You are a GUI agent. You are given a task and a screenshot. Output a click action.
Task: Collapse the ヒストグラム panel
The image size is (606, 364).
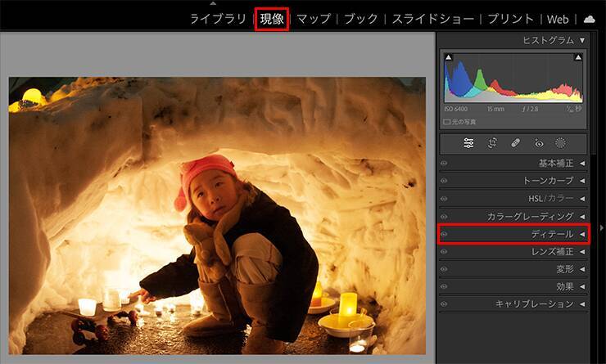tap(582, 39)
